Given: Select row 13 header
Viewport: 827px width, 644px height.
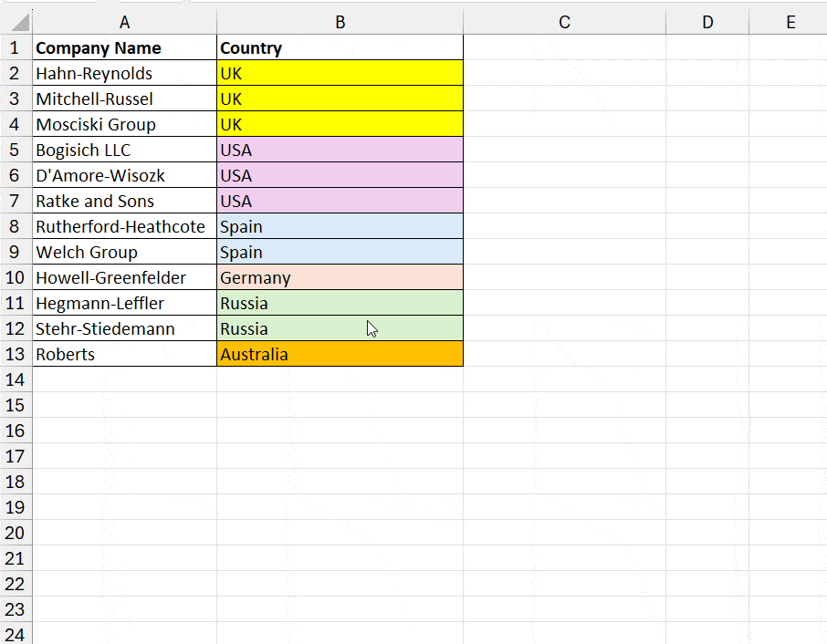Looking at the screenshot, I should pos(16,354).
